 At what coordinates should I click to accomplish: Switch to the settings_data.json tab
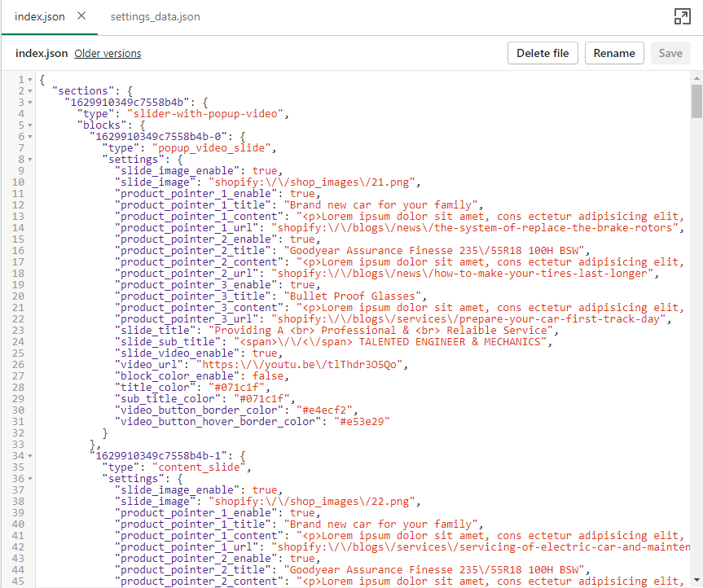[155, 16]
